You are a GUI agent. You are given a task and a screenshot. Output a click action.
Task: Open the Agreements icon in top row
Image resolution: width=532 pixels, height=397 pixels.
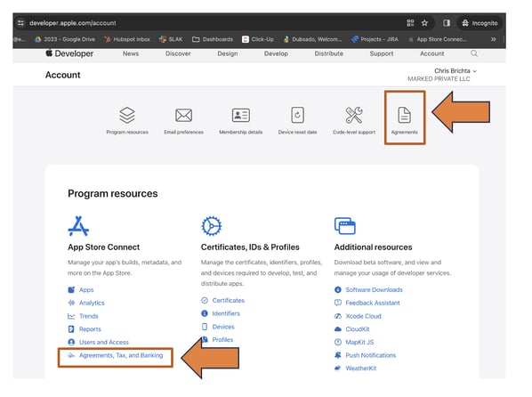404,115
